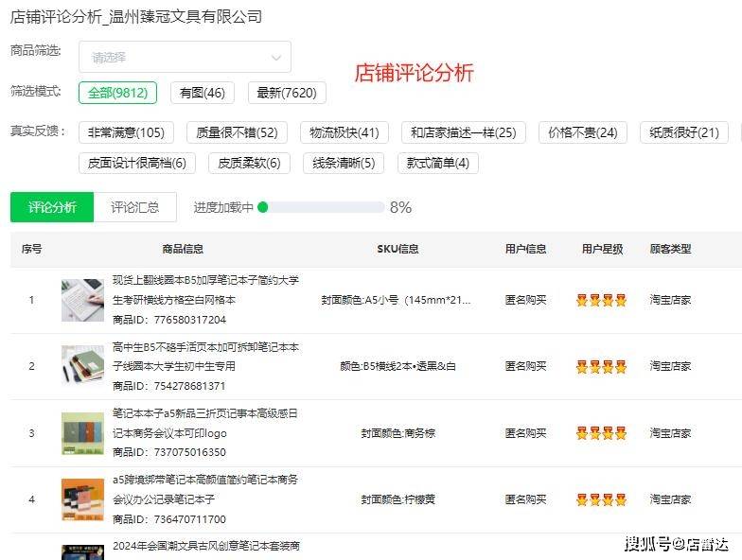This screenshot has height=560, width=742.
Task: Click the dropdown chevron arrow in 请选择 box
Action: coord(276,58)
